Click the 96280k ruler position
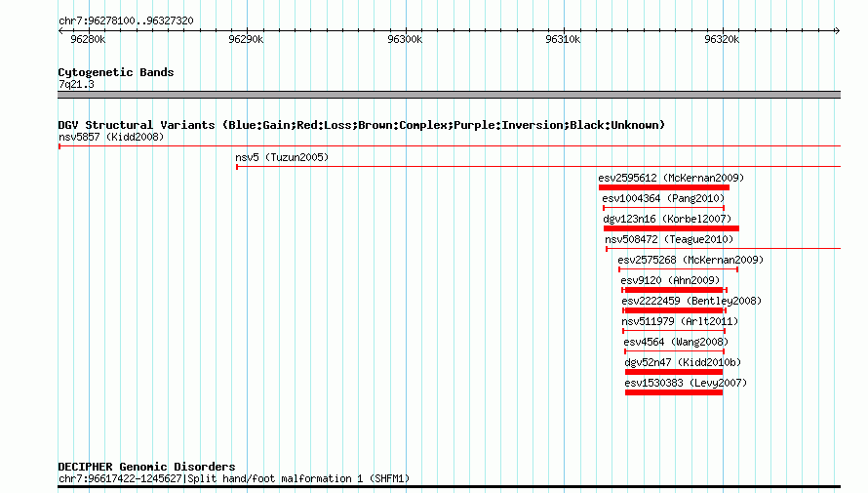This screenshot has height=493, width=868. (88, 39)
